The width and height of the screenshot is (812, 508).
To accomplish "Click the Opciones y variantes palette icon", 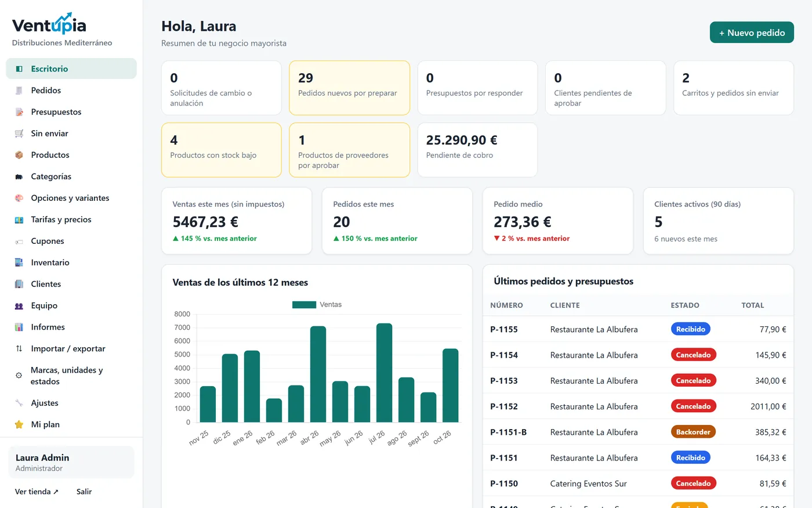I will coord(19,197).
